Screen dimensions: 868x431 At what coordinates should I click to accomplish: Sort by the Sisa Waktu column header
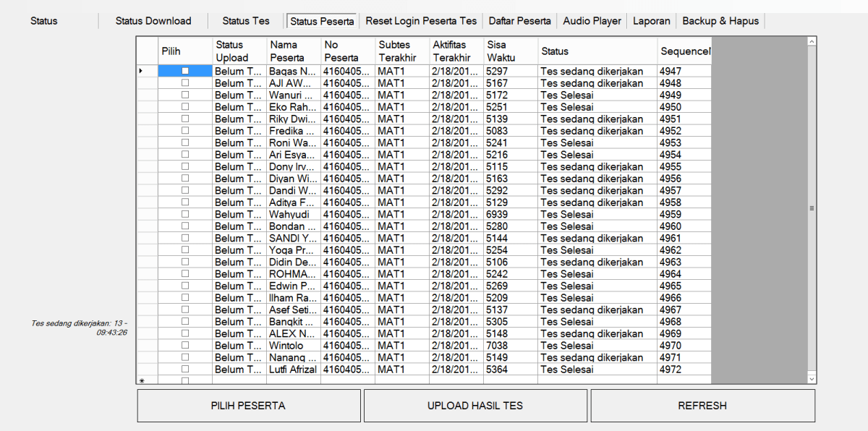[x=510, y=51]
